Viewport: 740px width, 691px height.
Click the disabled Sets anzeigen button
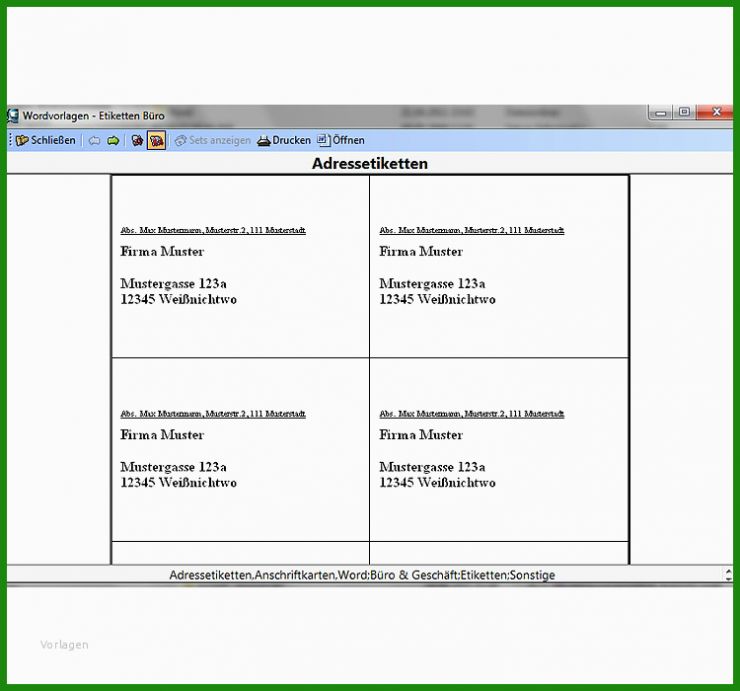pos(213,140)
